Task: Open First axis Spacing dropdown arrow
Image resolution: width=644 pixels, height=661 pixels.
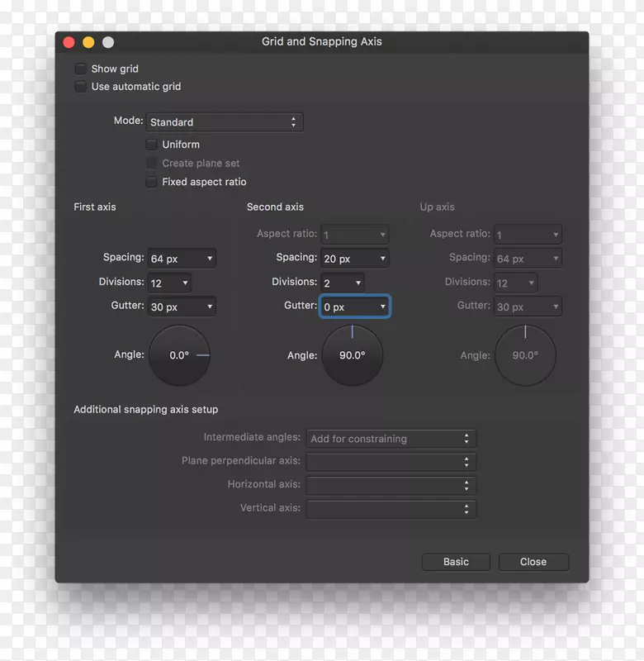Action: (210, 259)
